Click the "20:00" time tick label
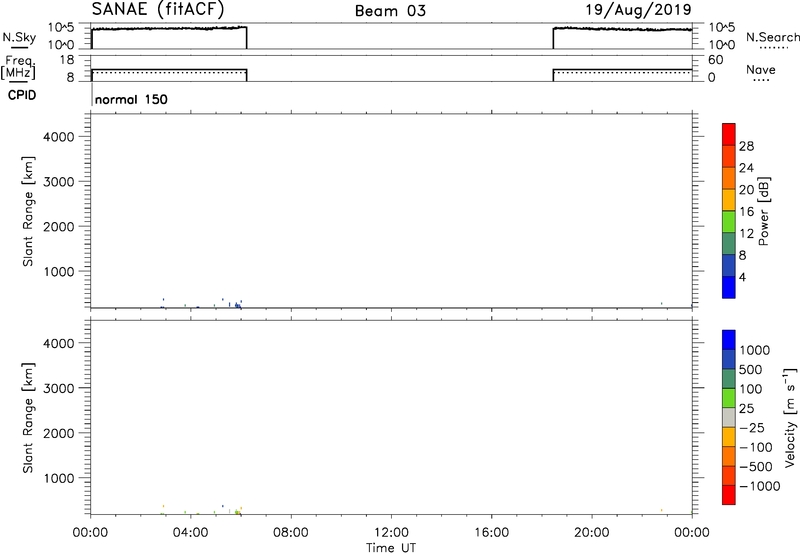800x554 pixels. 592,533
